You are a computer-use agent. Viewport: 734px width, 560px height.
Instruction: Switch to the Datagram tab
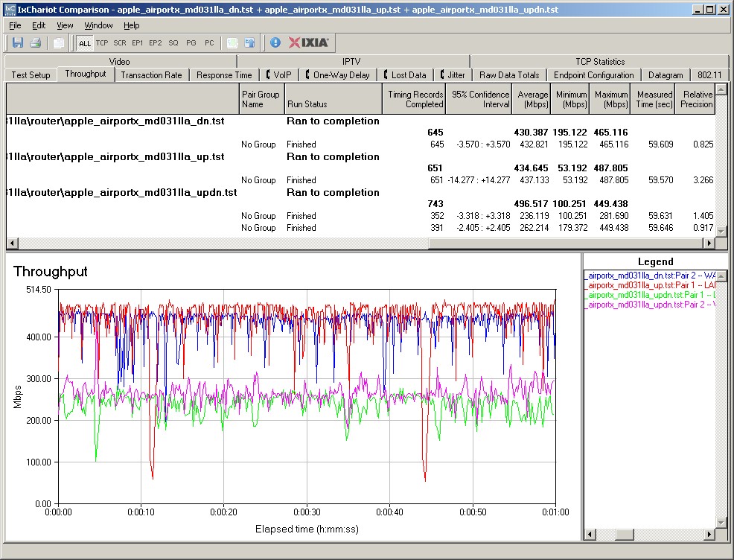click(x=666, y=75)
